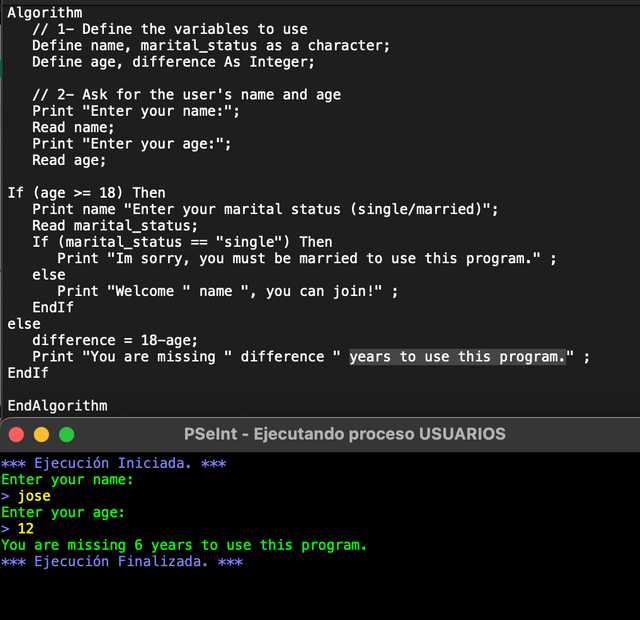Viewport: 640px width, 620px height.
Task: Click comment '2- Ask for the user's name and age'
Action: pyautogui.click(x=187, y=95)
